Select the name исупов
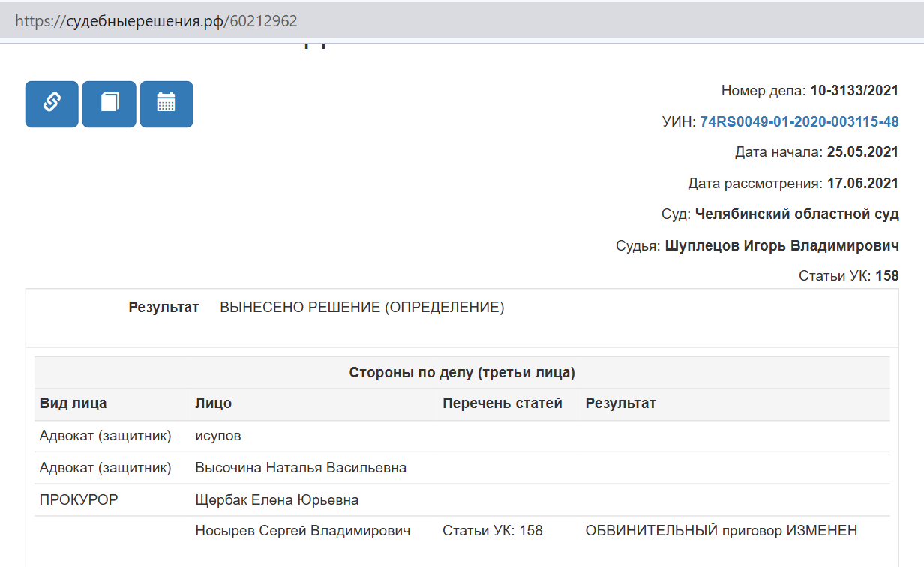 pos(218,436)
